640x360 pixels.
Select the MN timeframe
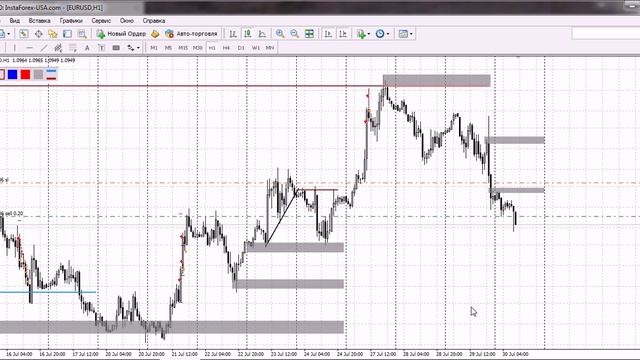[270, 48]
